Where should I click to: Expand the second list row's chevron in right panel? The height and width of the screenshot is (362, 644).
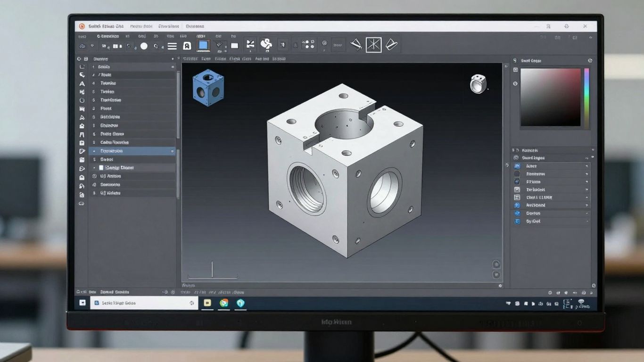(x=587, y=174)
